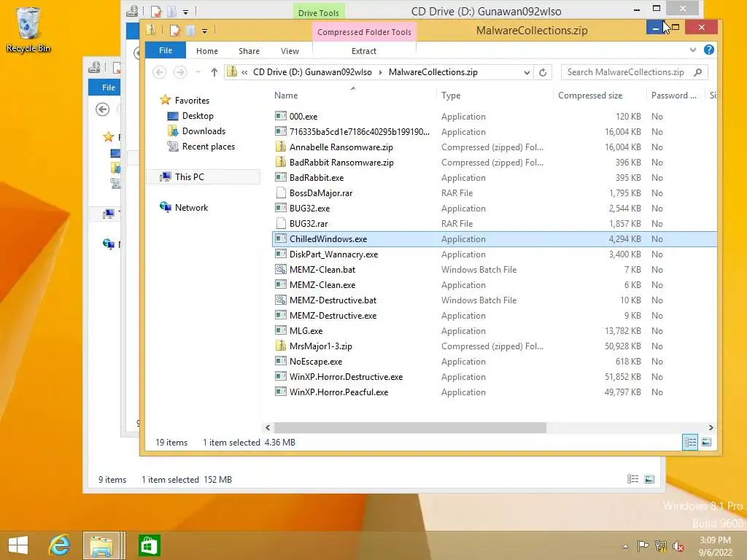
Task: Open Windows Store from taskbar
Action: tap(149, 545)
